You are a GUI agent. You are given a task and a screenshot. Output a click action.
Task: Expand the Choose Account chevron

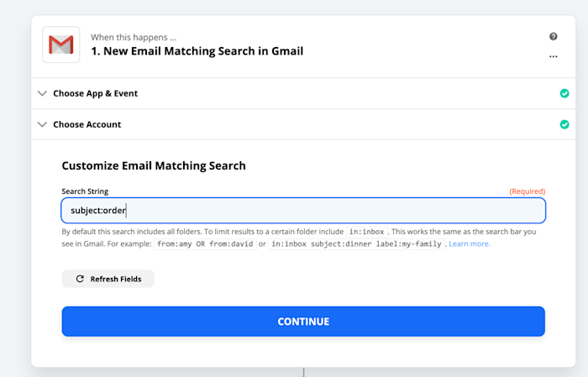[42, 124]
